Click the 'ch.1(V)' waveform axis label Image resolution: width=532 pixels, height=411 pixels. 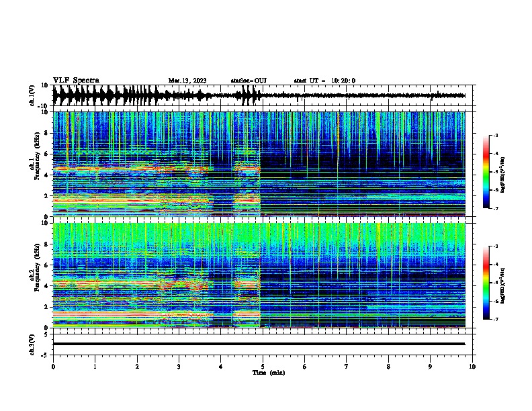tap(32, 95)
